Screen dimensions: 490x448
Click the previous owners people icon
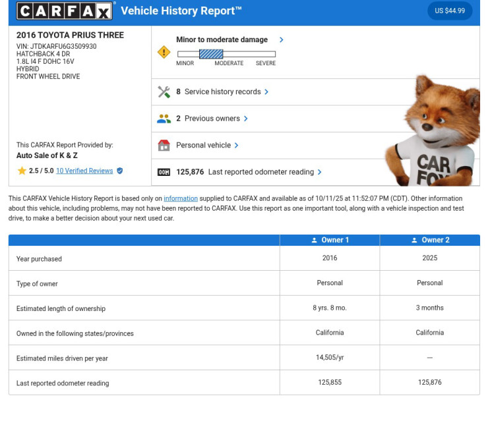(x=164, y=119)
